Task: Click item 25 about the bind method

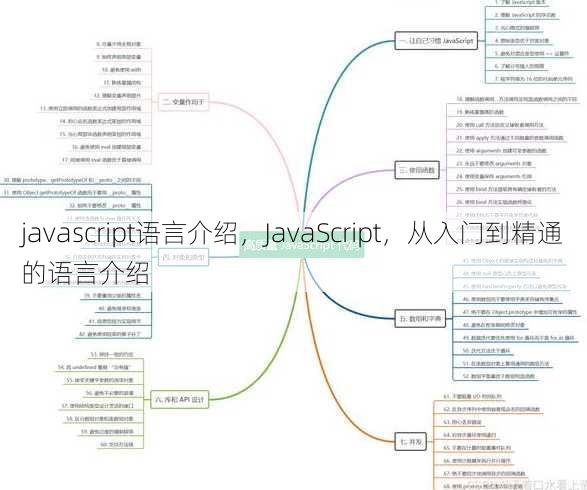Action: [506, 189]
